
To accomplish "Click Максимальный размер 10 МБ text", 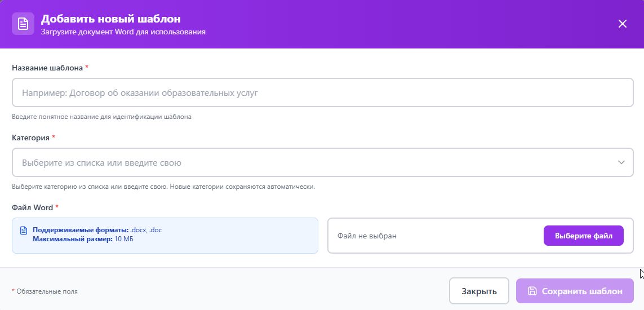I will 83,238.
